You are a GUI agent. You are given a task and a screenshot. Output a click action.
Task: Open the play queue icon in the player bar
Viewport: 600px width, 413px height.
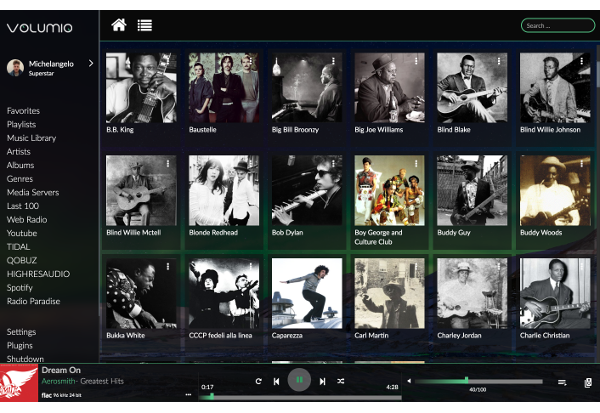point(562,382)
